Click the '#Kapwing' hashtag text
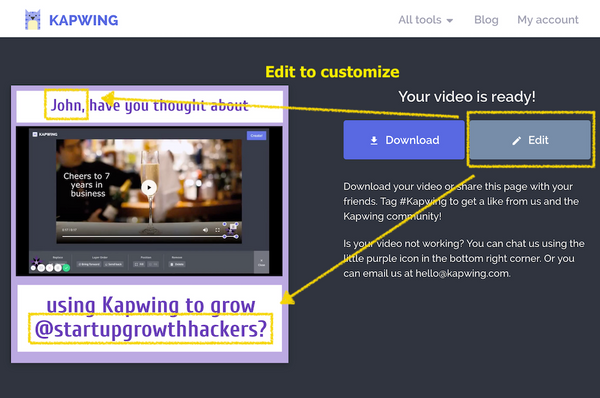Image resolution: width=600 pixels, height=398 pixels. point(423,201)
